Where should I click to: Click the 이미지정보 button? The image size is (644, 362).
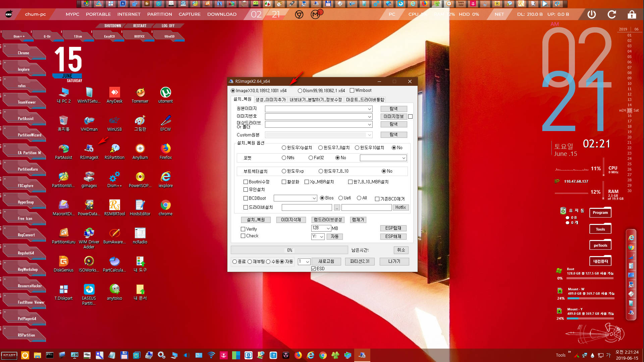click(x=393, y=117)
